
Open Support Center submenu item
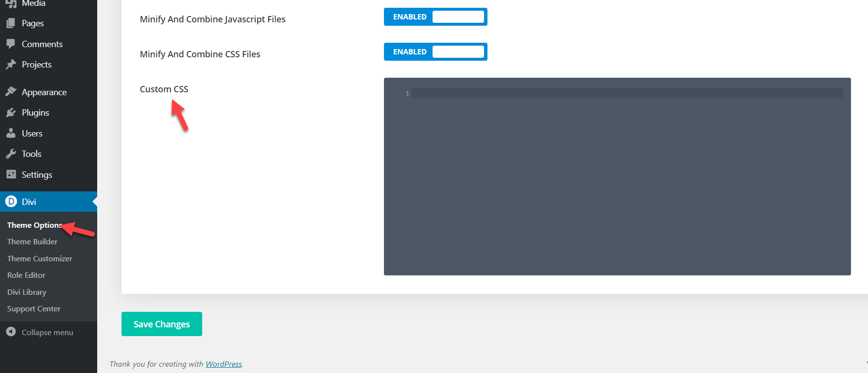34,308
